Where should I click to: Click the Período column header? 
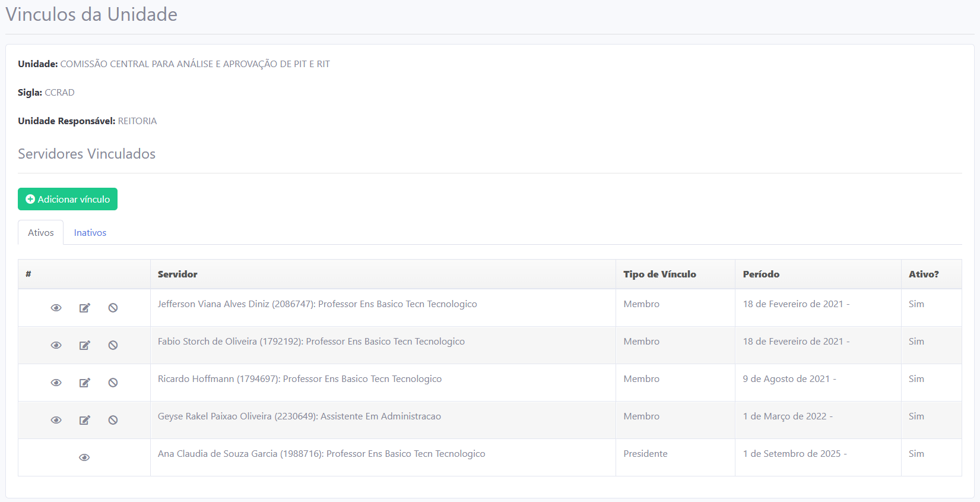(761, 274)
